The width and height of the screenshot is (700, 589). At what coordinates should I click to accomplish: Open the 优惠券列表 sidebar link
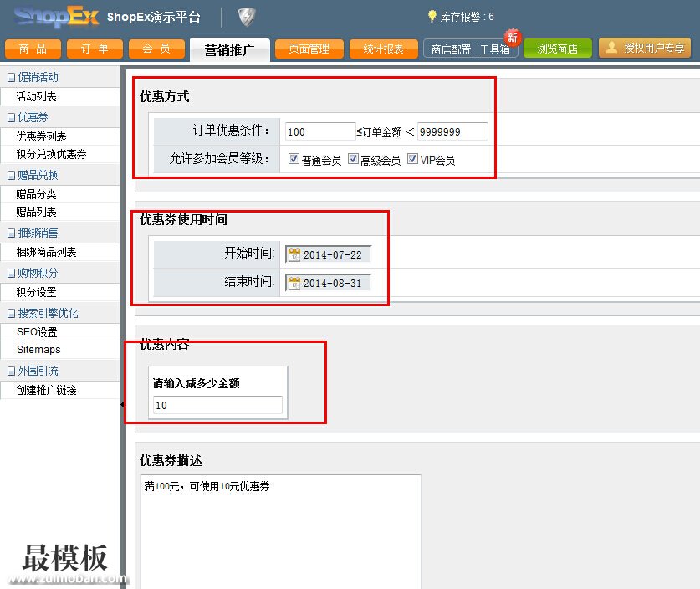(x=42, y=136)
